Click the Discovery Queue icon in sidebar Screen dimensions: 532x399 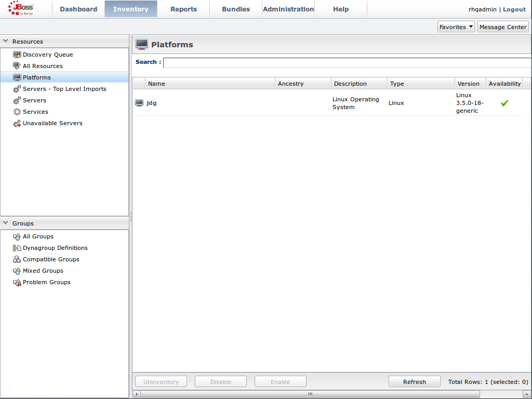coord(17,55)
